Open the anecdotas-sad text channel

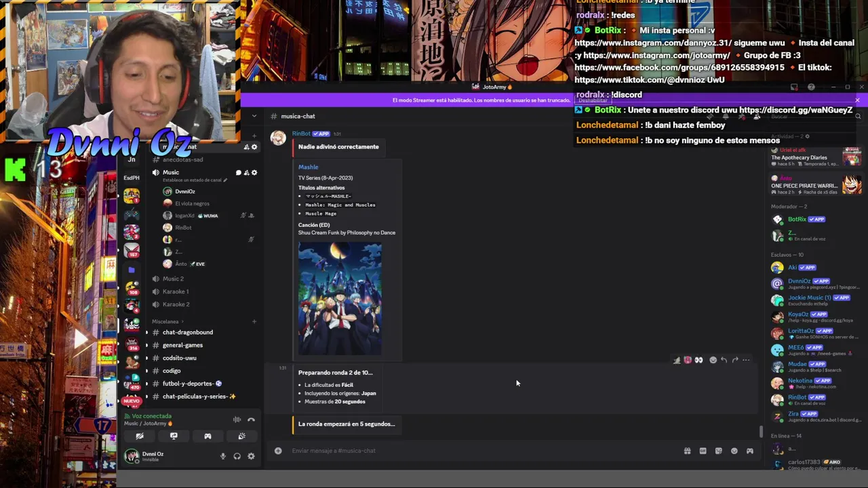coord(182,160)
